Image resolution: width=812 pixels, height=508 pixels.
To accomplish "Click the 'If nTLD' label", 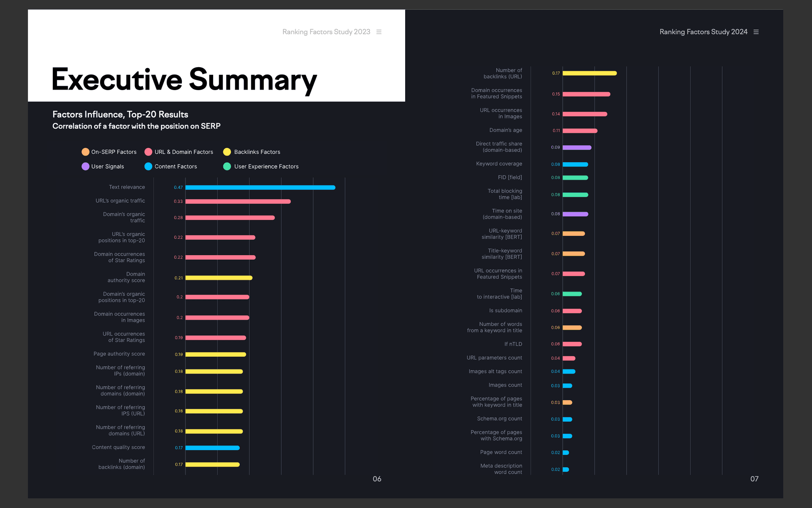I will [x=513, y=344].
